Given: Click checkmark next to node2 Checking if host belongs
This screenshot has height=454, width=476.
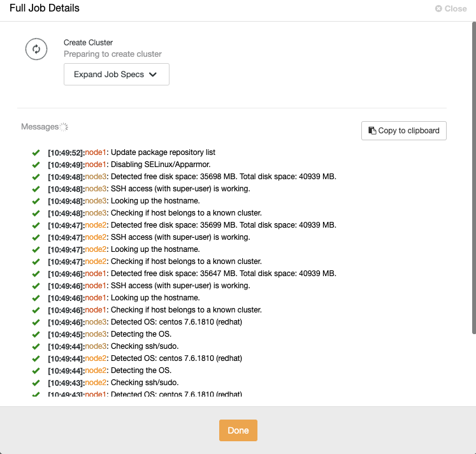Looking at the screenshot, I should (36, 262).
